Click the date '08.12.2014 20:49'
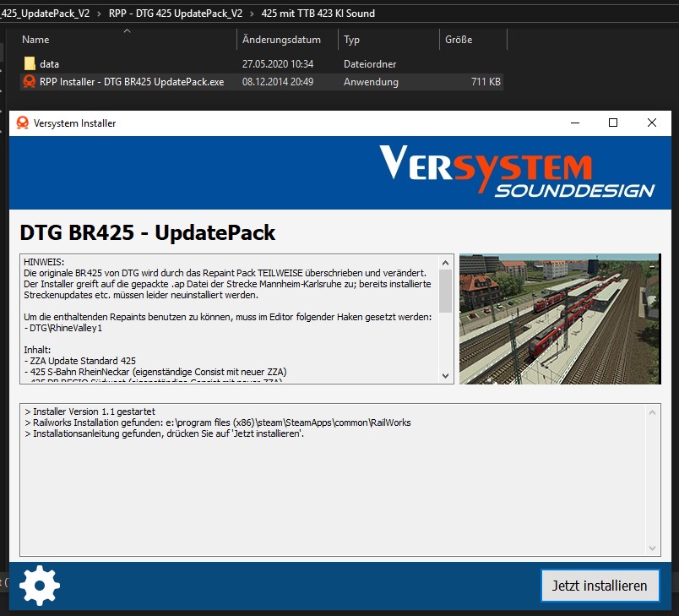Image resolution: width=679 pixels, height=616 pixels. pos(278,82)
